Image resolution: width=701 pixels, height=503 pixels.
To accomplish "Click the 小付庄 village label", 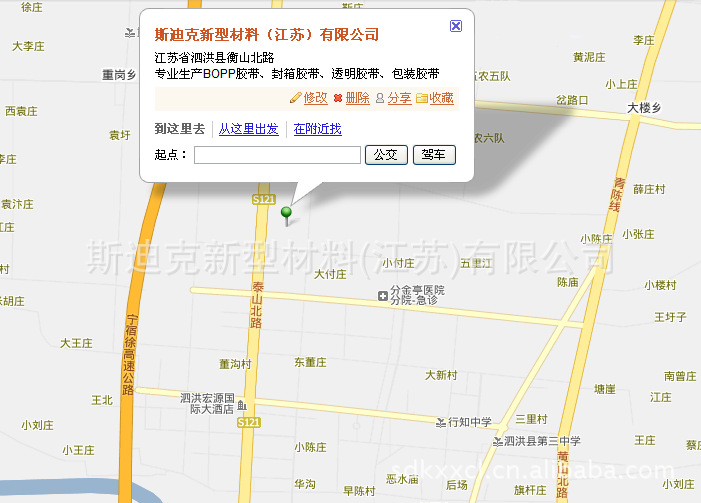I will tap(398, 263).
